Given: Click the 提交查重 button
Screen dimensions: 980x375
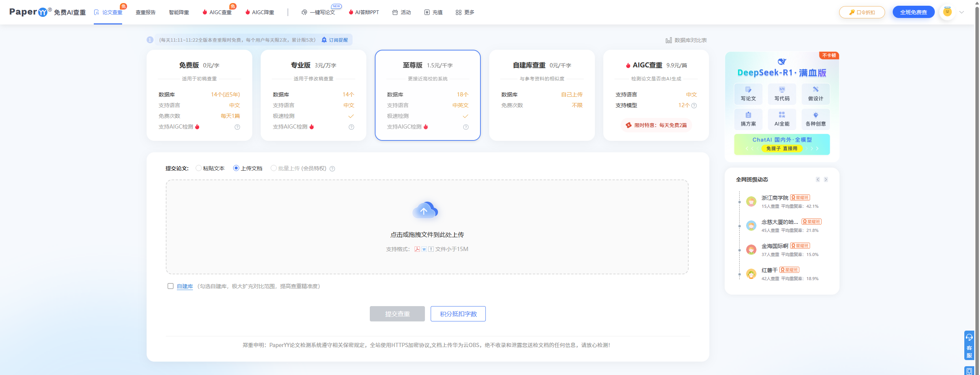Looking at the screenshot, I should (x=397, y=314).
